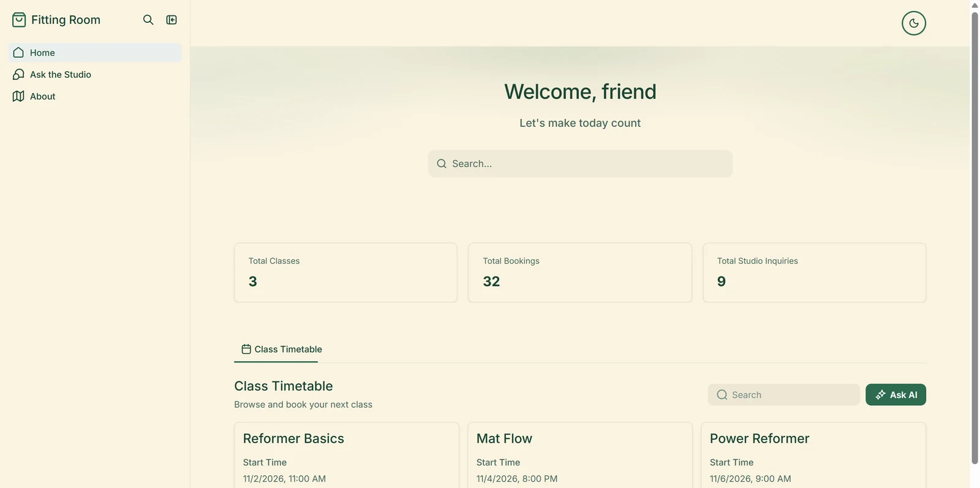This screenshot has width=980, height=488.
Task: Click magnifier icon in main search bar
Action: tap(442, 164)
